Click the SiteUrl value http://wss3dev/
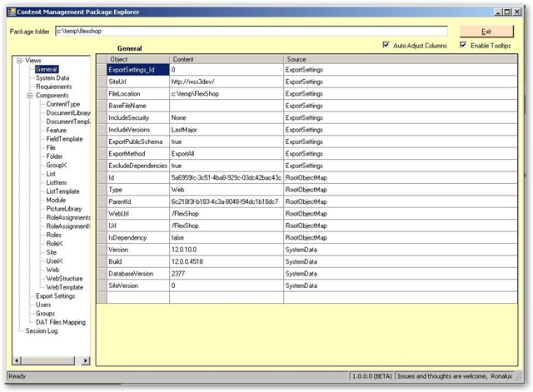533x392 pixels. coord(227,82)
